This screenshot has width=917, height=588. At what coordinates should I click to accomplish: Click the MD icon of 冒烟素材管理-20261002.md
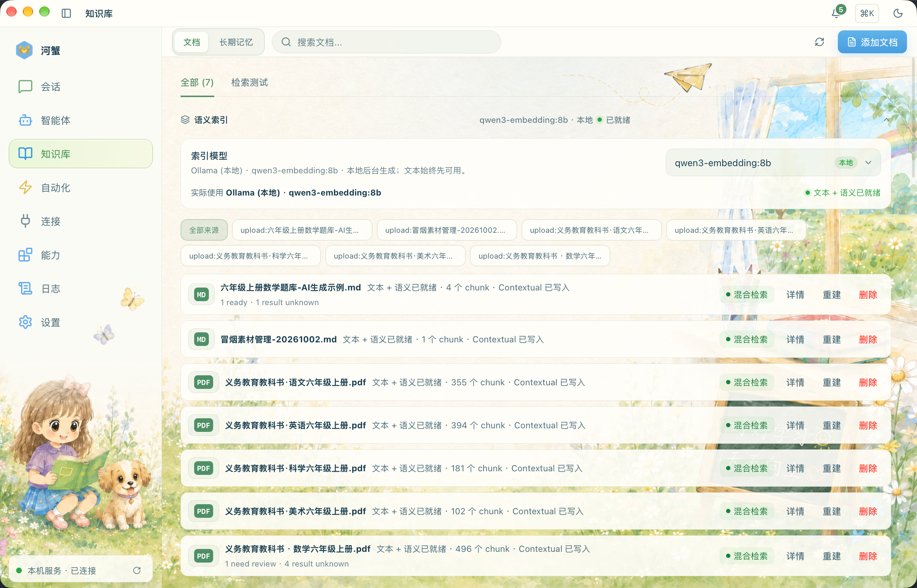pos(201,339)
